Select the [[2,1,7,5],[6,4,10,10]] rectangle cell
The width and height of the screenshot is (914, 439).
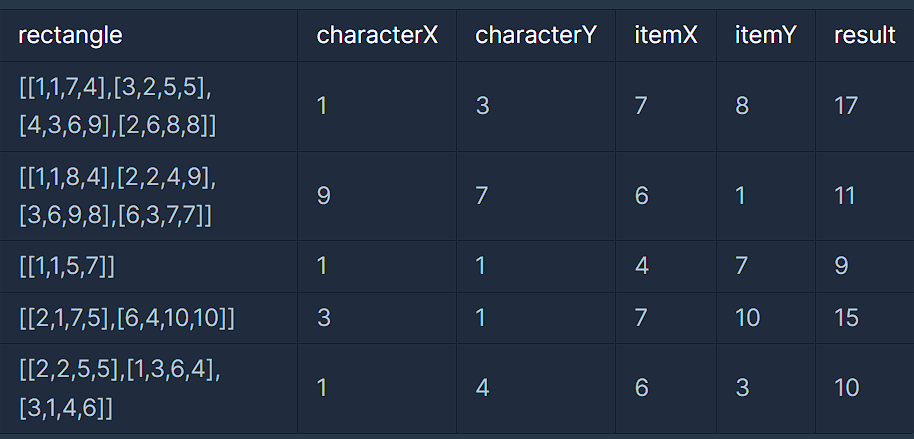click(x=149, y=318)
